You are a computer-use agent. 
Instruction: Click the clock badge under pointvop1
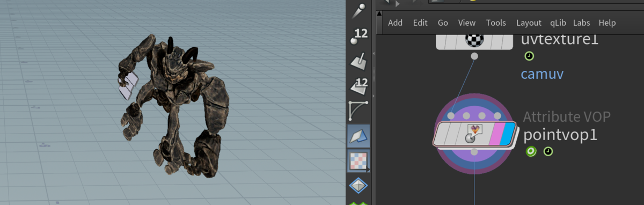click(548, 152)
